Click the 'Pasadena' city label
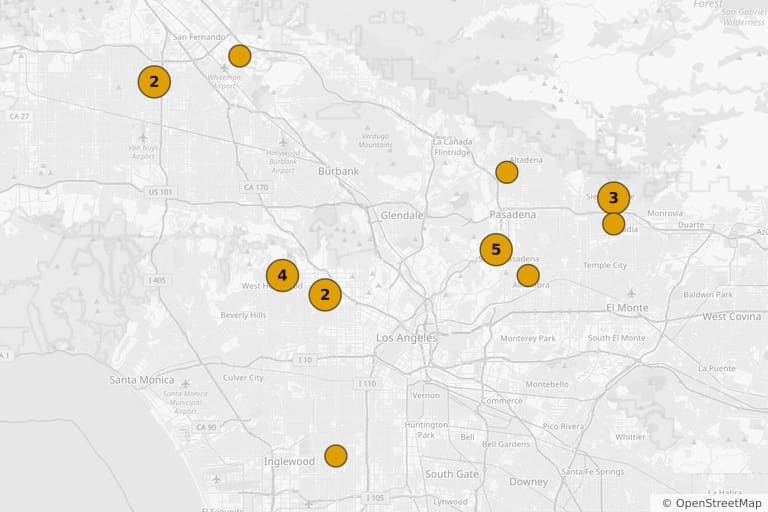 513,215
